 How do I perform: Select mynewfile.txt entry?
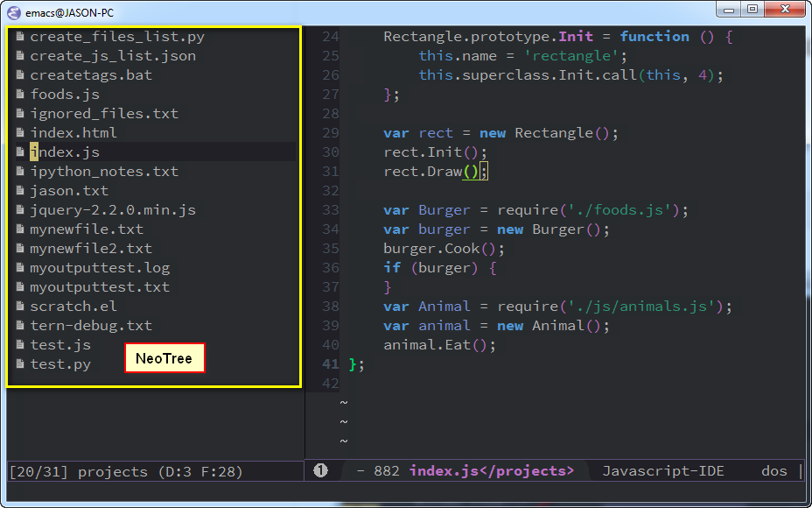pyautogui.click(x=87, y=229)
